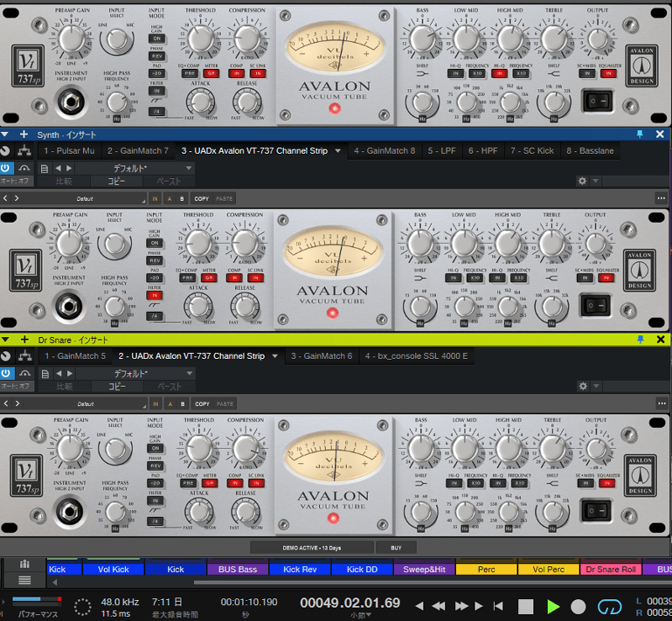
Task: Toggle PAD -20 button on Synth Avalon
Action: (x=155, y=278)
